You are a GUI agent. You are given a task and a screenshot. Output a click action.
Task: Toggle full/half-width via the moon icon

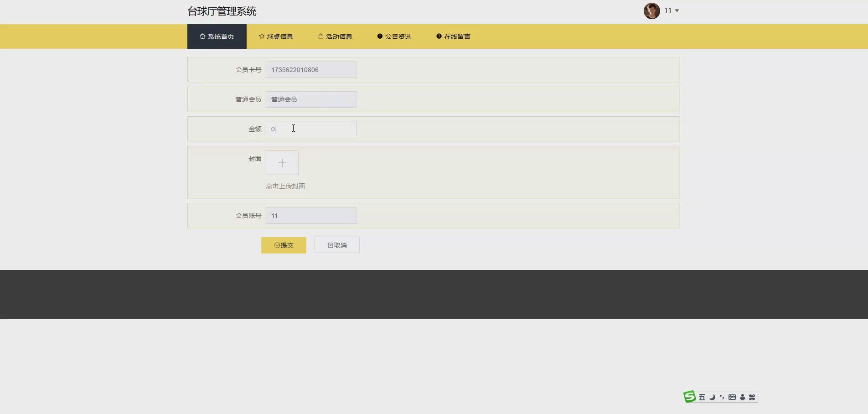click(x=712, y=397)
